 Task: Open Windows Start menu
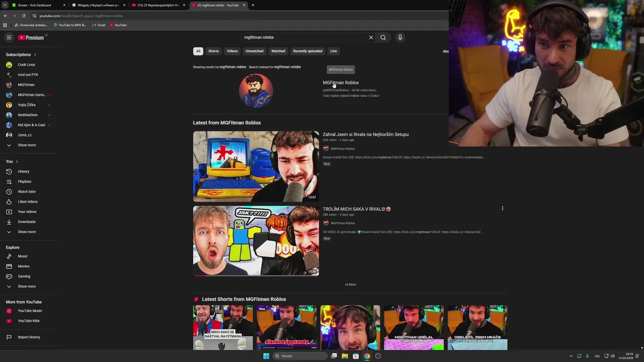pyautogui.click(x=266, y=356)
